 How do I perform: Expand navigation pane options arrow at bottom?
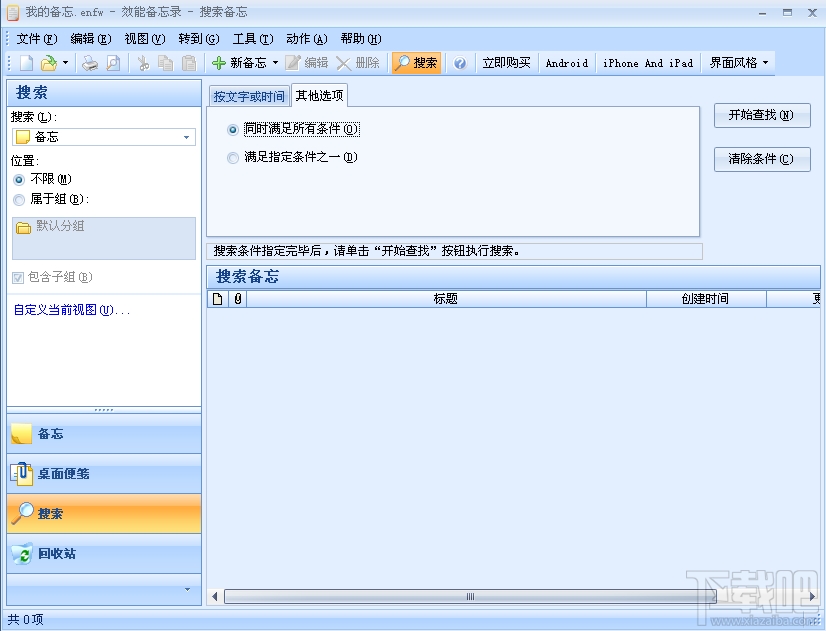coord(188,590)
